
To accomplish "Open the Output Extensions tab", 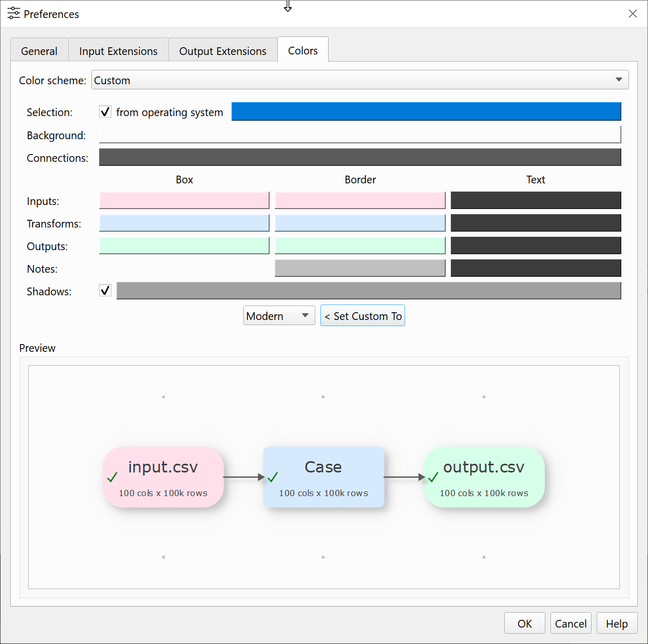I will coord(222,51).
